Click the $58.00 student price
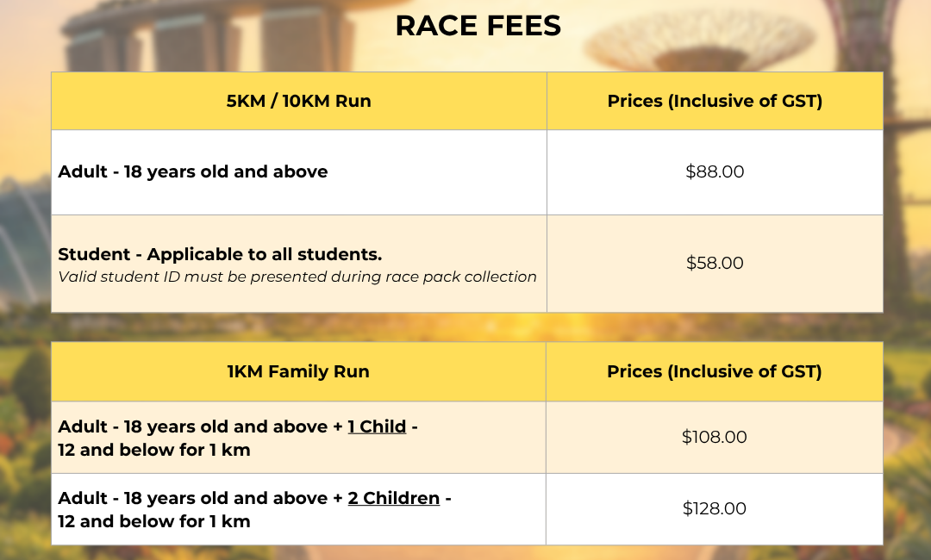Viewport: 931px width, 560px height. point(715,263)
